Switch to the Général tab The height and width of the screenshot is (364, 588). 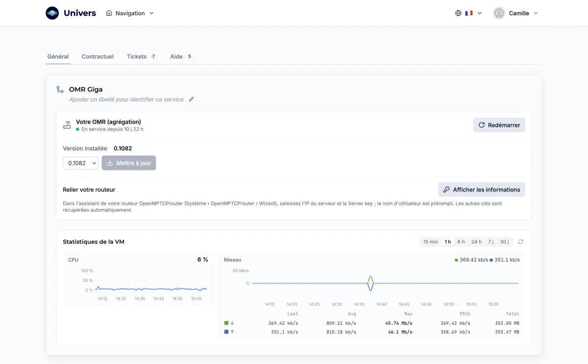click(58, 57)
